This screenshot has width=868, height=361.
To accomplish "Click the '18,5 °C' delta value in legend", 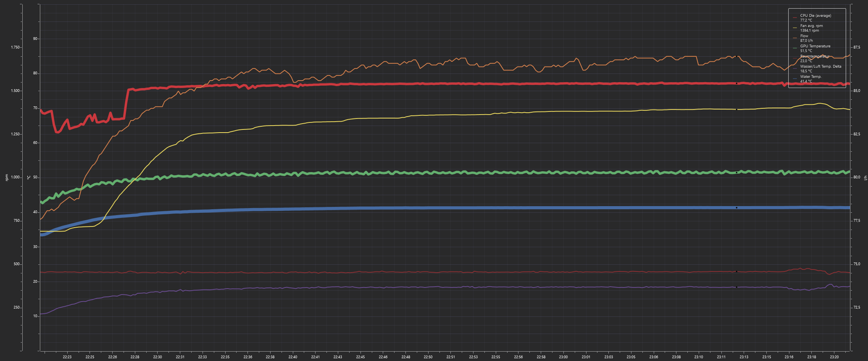I will coord(806,71).
